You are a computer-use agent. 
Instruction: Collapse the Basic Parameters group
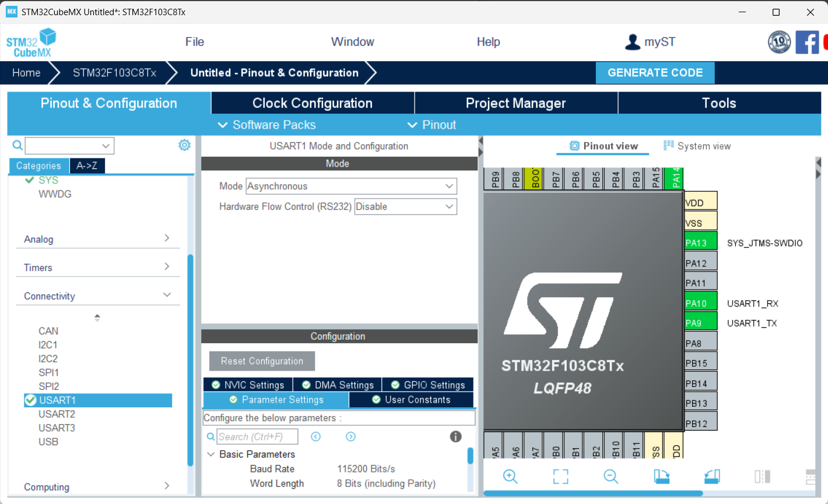[x=211, y=454]
